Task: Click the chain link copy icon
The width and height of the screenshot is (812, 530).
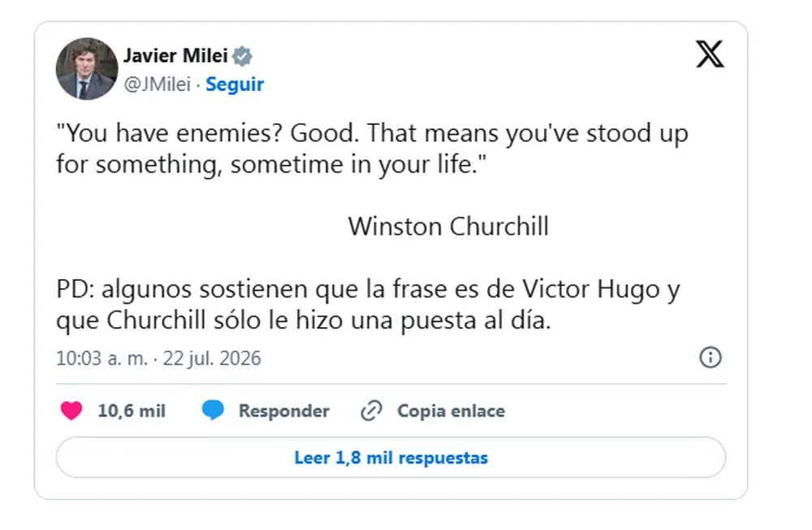Action: click(x=371, y=411)
